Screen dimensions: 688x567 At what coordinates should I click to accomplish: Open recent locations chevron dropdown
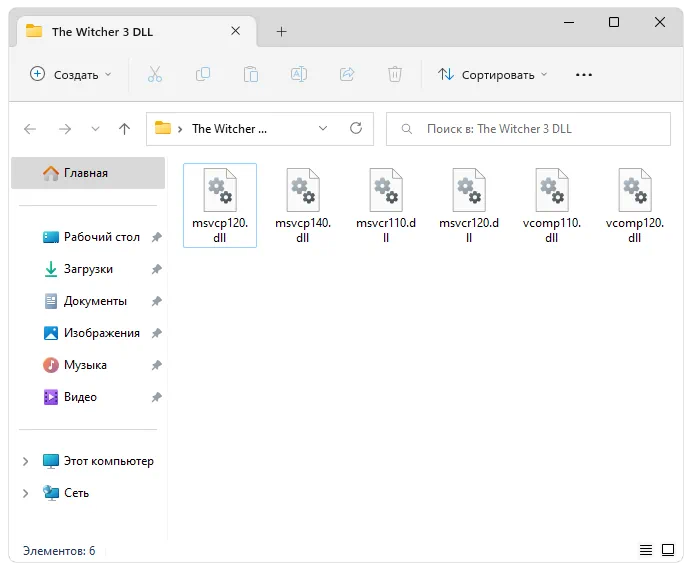click(x=95, y=129)
